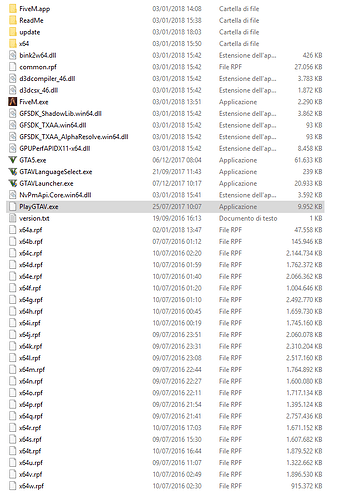The height and width of the screenshot is (500, 364).
Task: Select the file named x64v.rpf
Action: (x=30, y=474)
